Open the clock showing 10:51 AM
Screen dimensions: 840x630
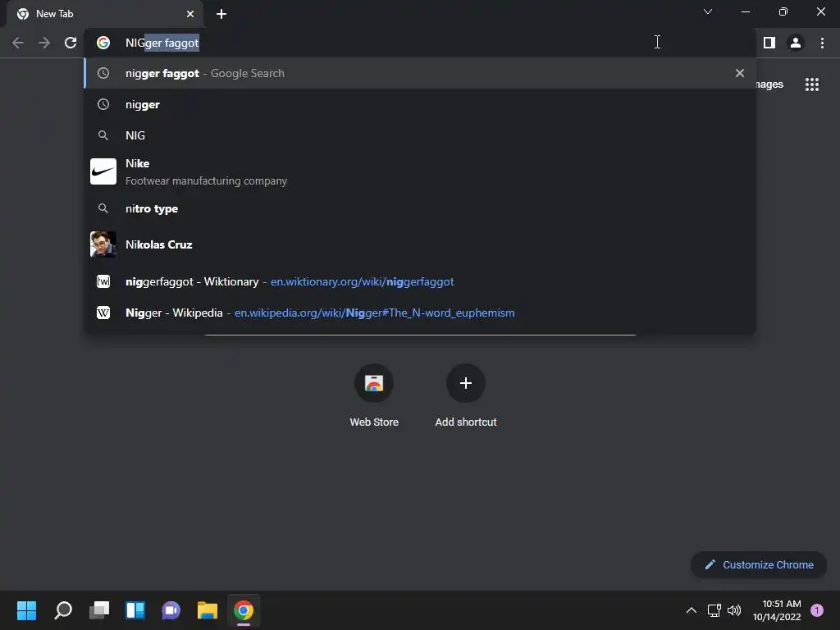click(777, 610)
